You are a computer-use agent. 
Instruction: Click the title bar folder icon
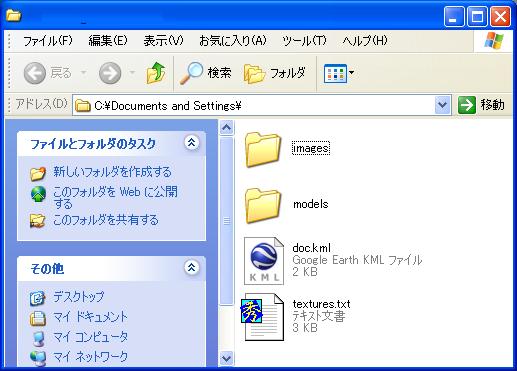click(14, 15)
